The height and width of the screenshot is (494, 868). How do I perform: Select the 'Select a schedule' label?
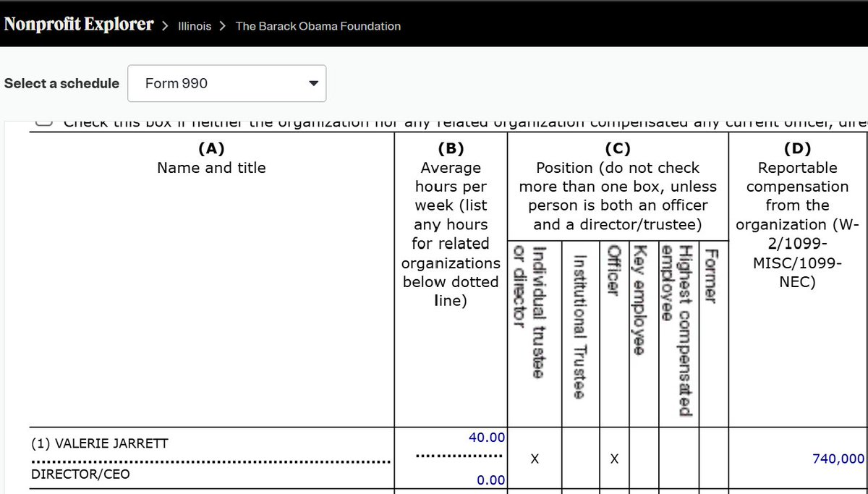click(x=61, y=83)
